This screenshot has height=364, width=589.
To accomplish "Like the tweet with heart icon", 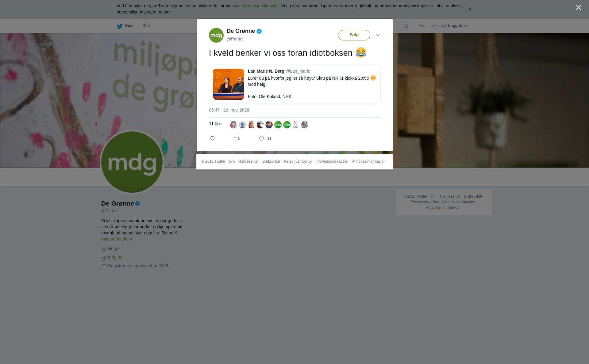I will click(261, 138).
